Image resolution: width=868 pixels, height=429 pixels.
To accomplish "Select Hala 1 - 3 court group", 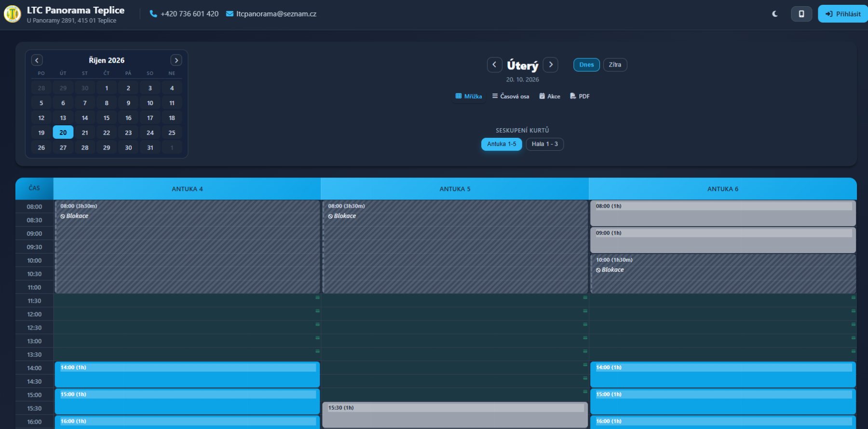I will click(544, 144).
